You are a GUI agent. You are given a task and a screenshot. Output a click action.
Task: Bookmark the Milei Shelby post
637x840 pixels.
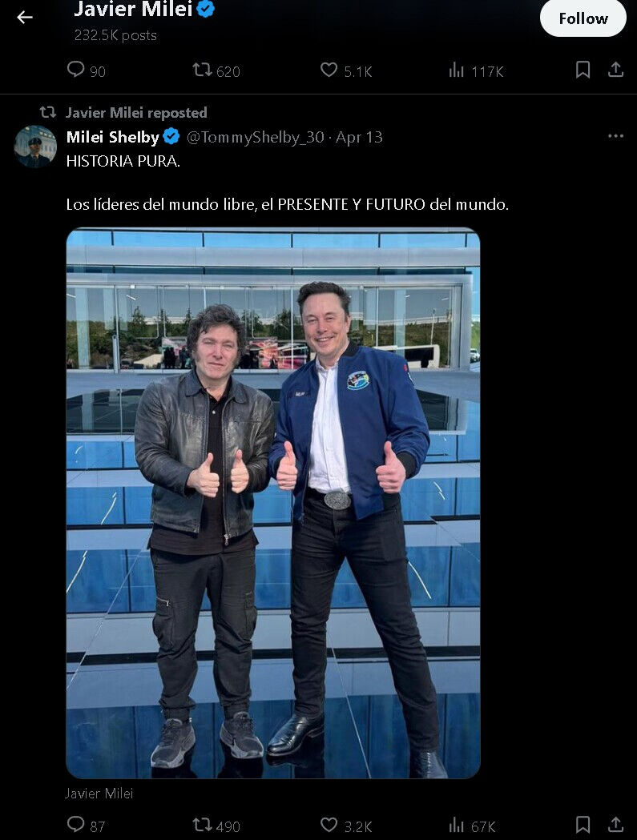pyautogui.click(x=583, y=825)
